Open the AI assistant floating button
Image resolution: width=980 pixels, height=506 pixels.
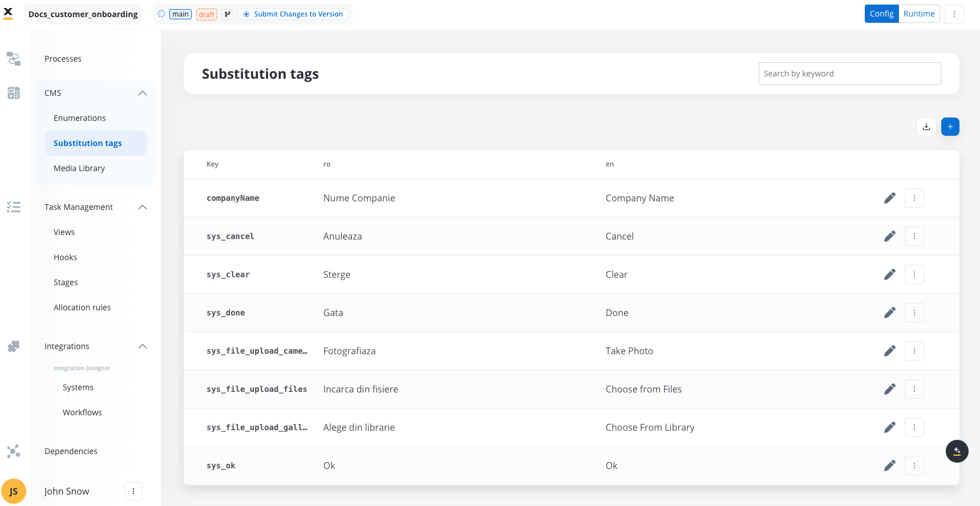pos(957,451)
